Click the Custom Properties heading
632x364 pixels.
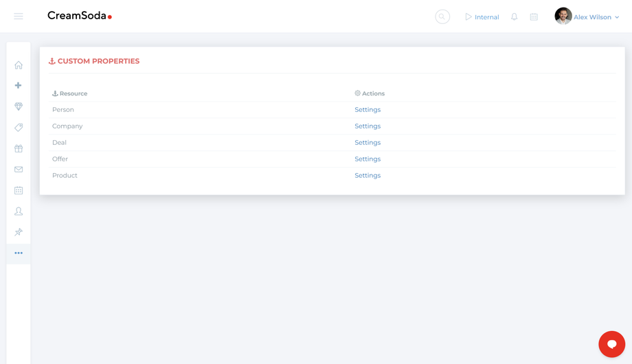(94, 61)
